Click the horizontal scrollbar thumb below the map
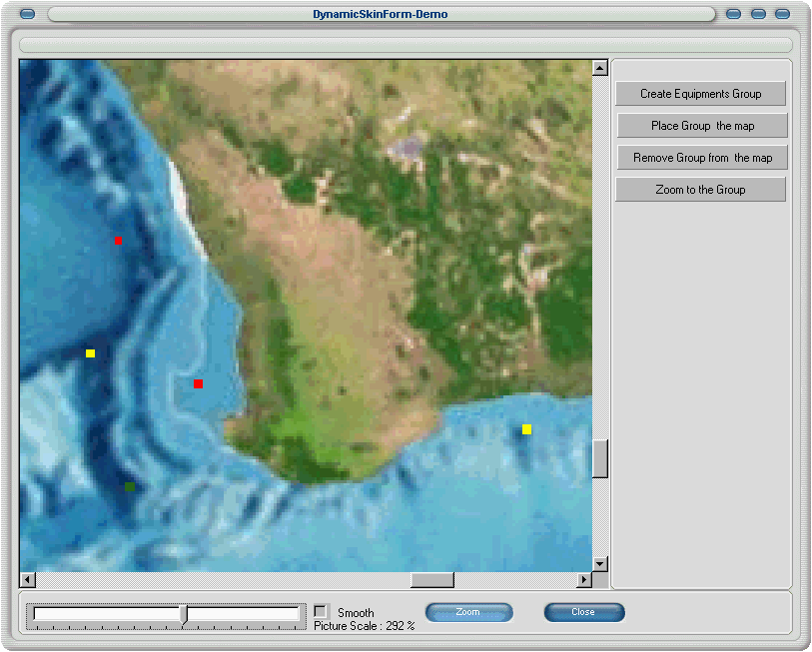 (x=432, y=580)
